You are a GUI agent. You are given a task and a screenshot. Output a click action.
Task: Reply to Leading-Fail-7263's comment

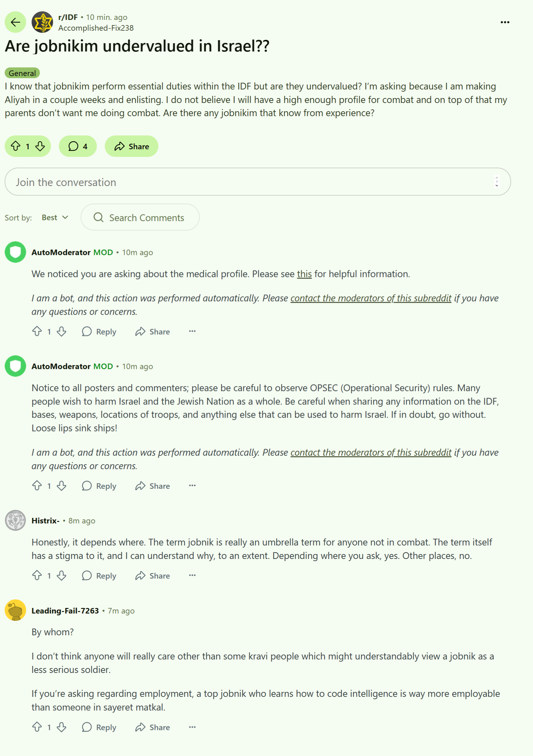coord(99,727)
